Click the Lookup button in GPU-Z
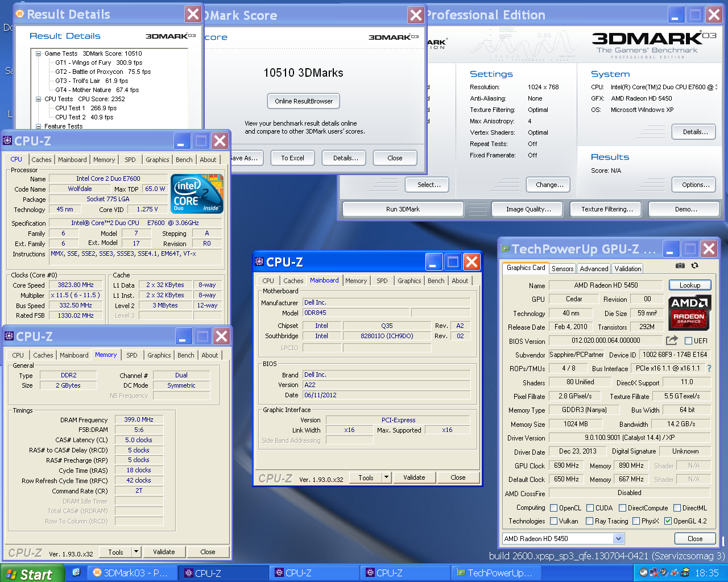This screenshot has height=582, width=728. point(690,285)
